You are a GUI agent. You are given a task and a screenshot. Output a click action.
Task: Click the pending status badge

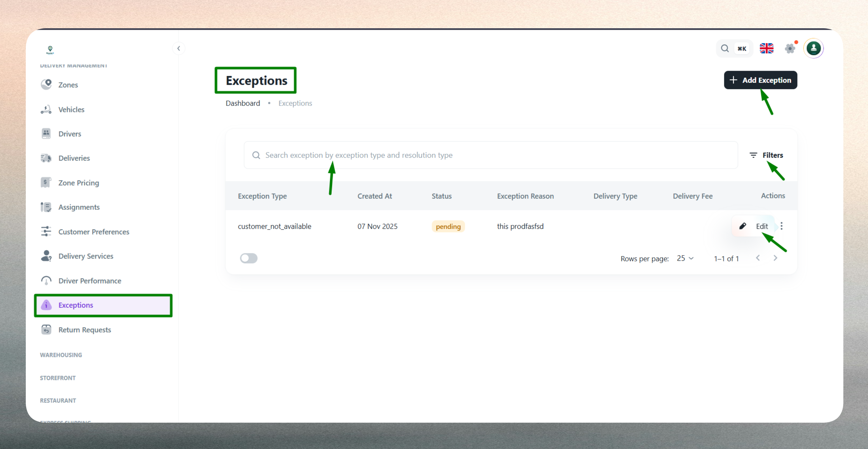coord(448,226)
